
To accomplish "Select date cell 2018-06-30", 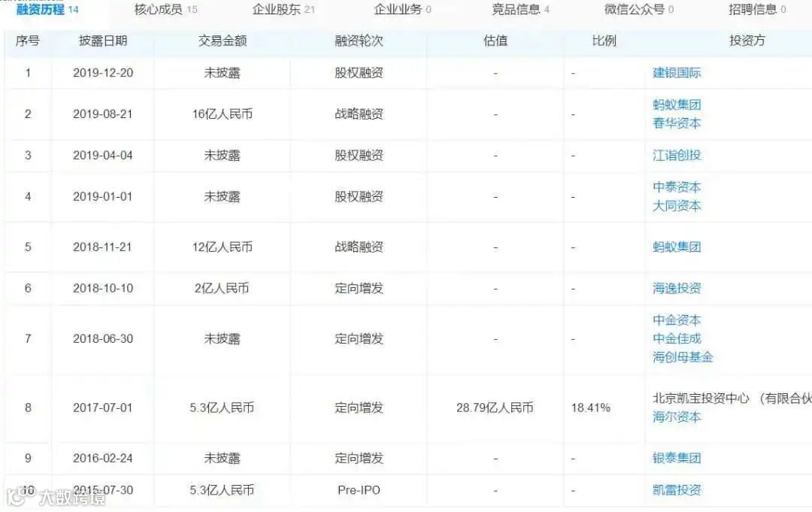I will 103,338.
